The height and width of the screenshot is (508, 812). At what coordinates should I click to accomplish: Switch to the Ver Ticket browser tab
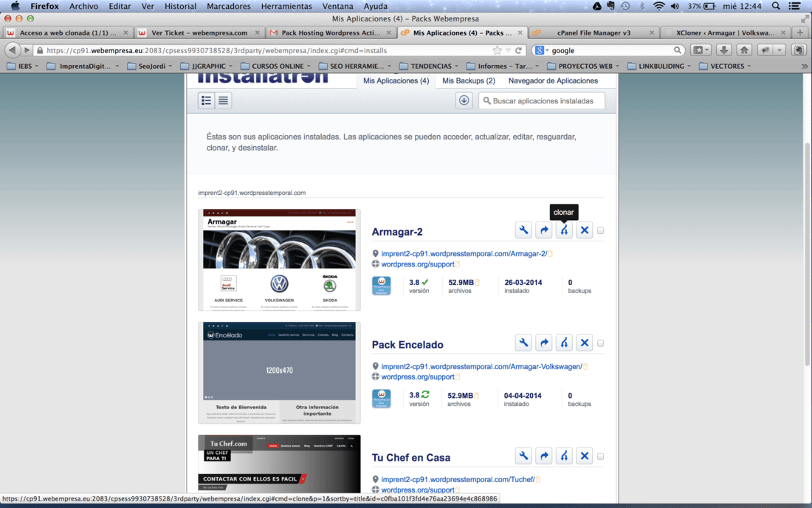coord(199,32)
